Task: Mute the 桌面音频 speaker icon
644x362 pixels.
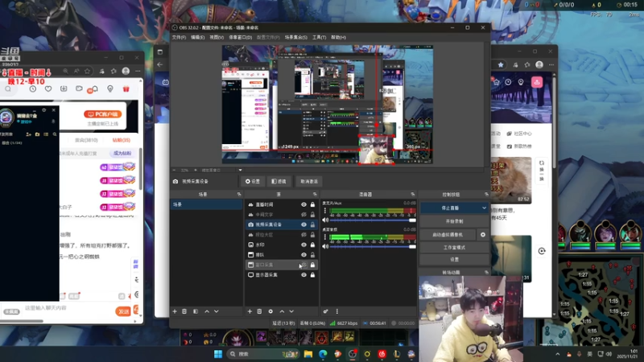Action: click(x=325, y=247)
